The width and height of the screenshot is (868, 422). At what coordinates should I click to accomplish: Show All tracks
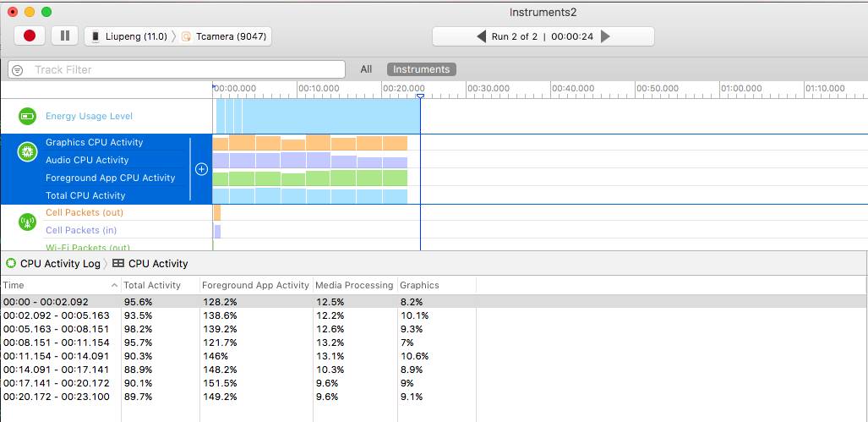(366, 69)
